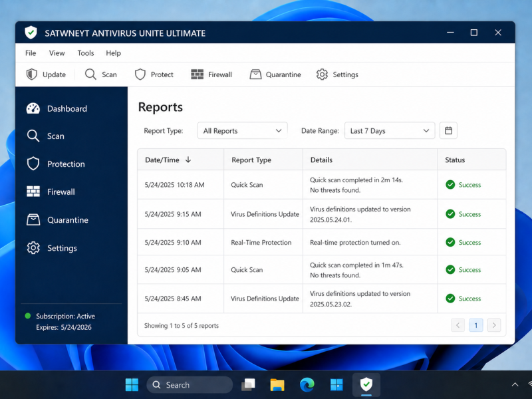The width and height of the screenshot is (532, 399).
Task: Select the sidebar Firewall brick icon
Action: pos(33,192)
